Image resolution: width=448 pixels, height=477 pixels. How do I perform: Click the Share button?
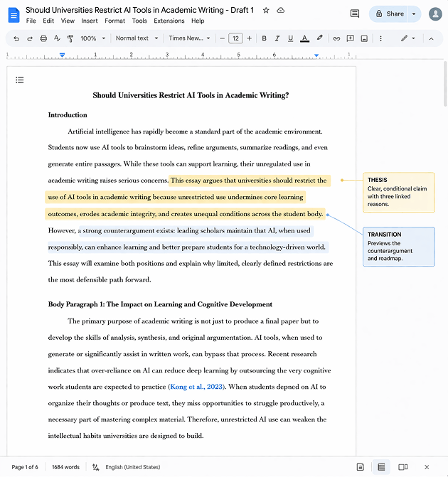point(390,14)
